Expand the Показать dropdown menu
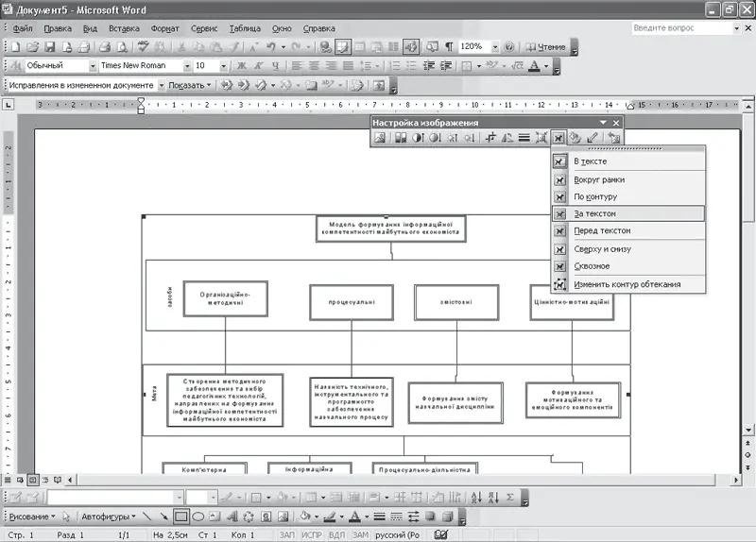The image size is (756, 542). tap(190, 85)
